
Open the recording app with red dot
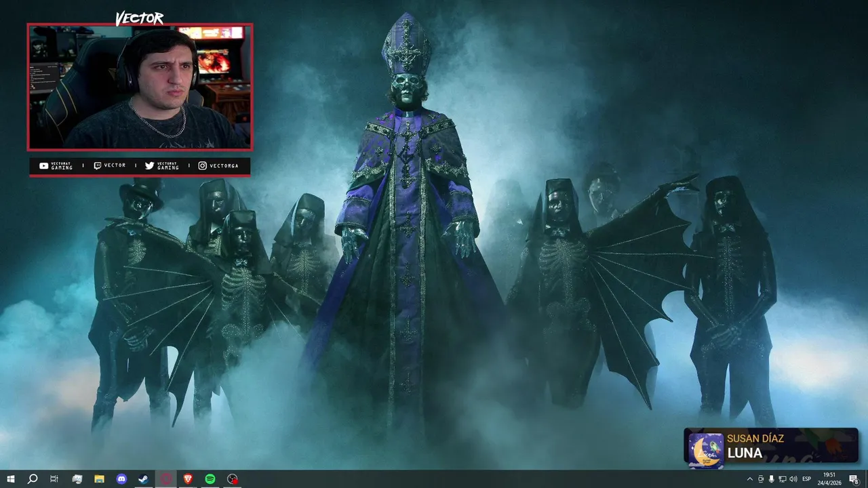coord(233,479)
